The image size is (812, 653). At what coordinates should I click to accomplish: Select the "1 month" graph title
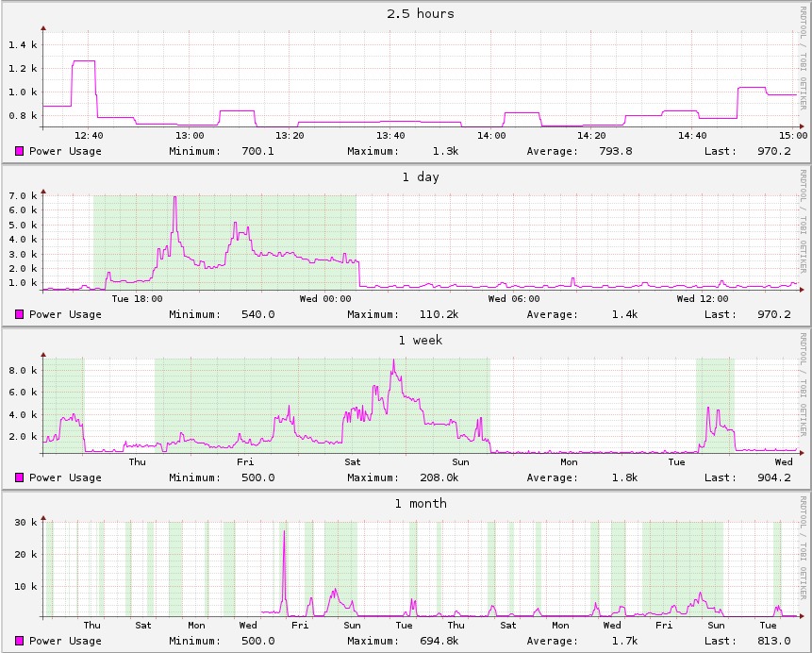point(420,504)
